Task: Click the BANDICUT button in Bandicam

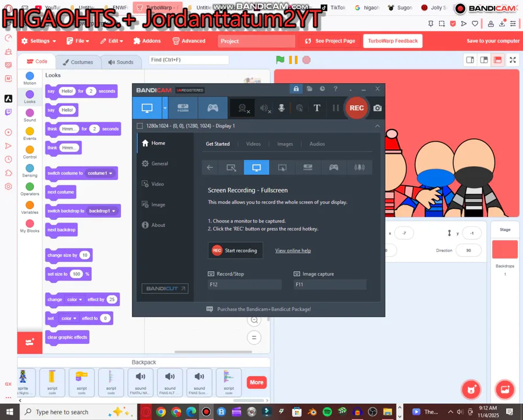Action: (x=165, y=289)
